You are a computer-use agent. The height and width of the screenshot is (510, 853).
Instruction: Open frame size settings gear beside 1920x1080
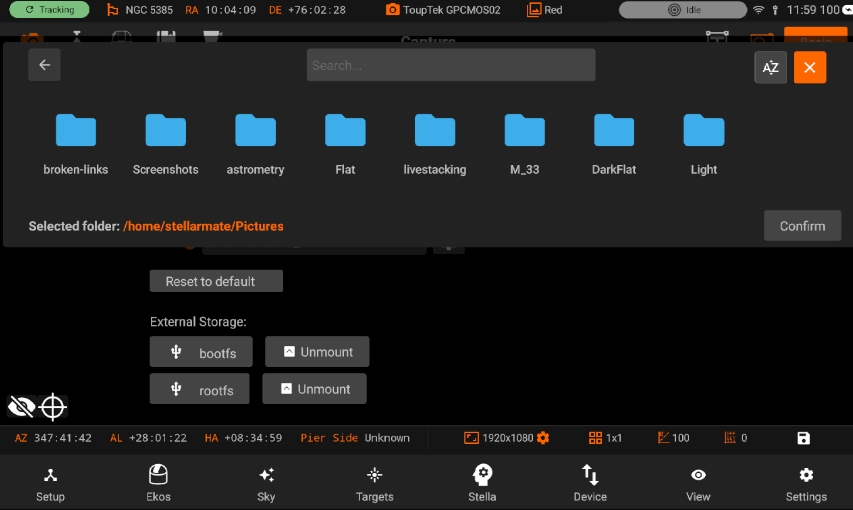coord(543,438)
